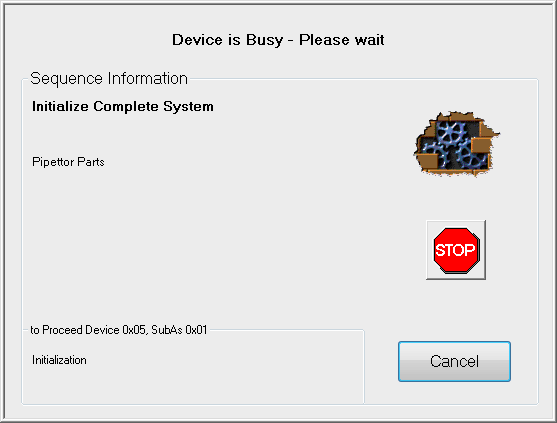The image size is (557, 423).
Task: Click the Cancel button
Action: (454, 362)
